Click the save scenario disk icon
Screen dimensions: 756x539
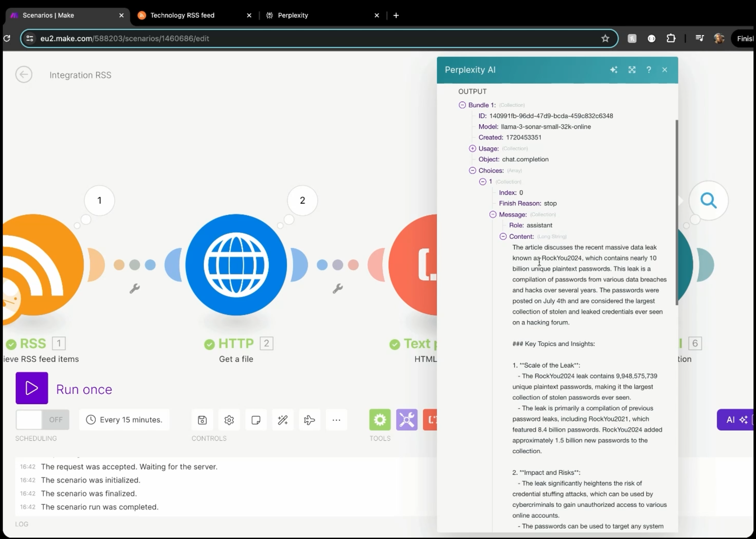[202, 420]
